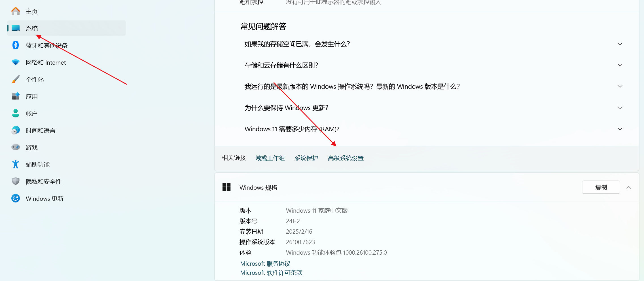This screenshot has width=644, height=281.
Task: Click question text 存储和云存储有什么区别?
Action: click(281, 65)
